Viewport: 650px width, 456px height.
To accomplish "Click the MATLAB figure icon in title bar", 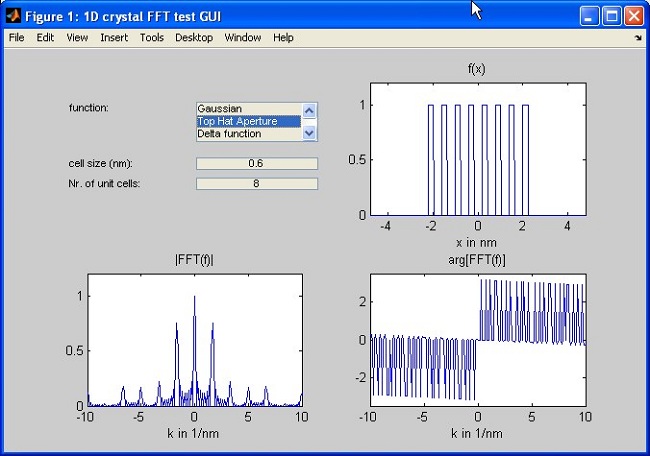I will [x=12, y=14].
